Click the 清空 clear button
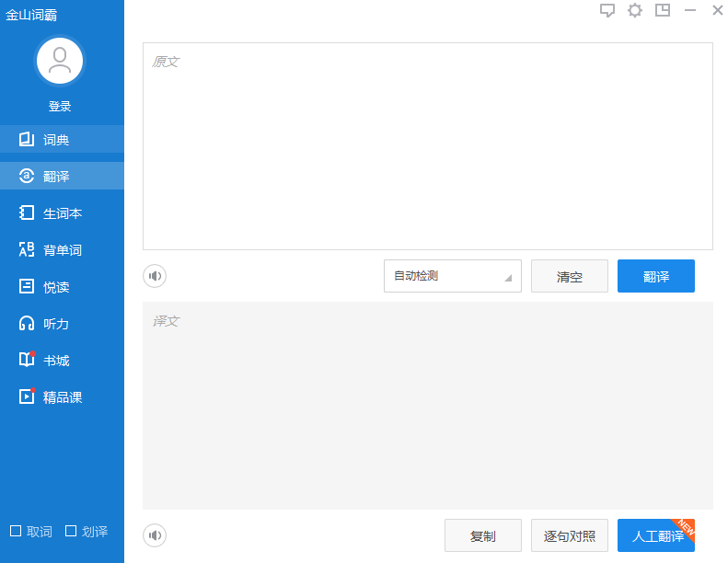This screenshot has height=563, width=728. [x=569, y=276]
